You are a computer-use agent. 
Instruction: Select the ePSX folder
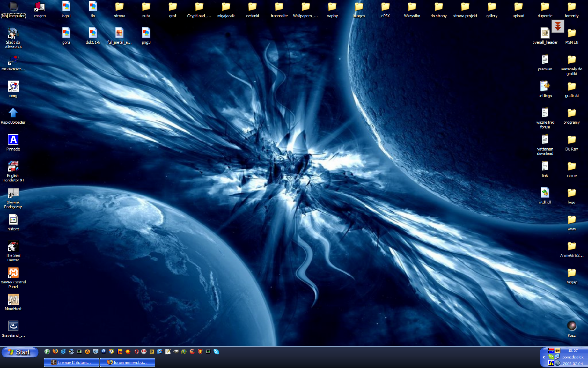385,10
